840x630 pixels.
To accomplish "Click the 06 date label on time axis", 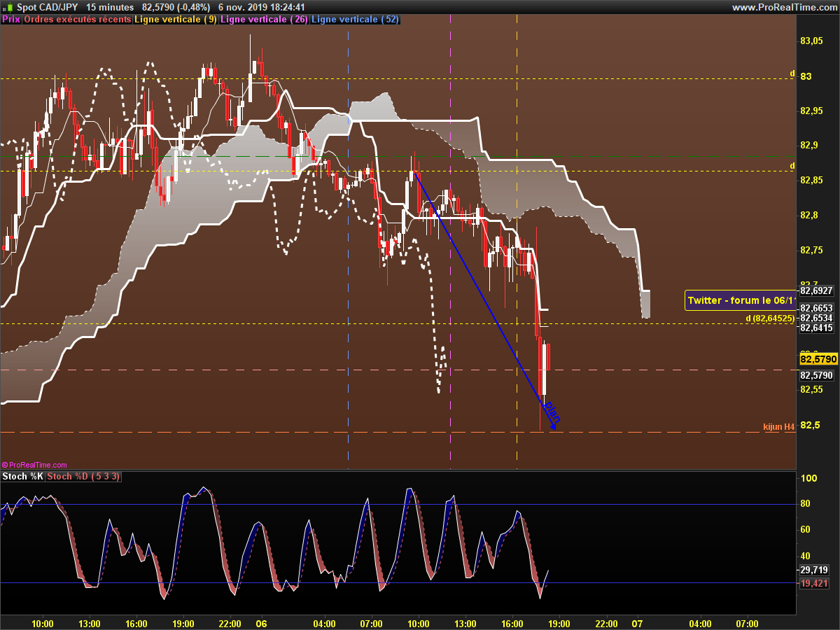I will [x=261, y=624].
